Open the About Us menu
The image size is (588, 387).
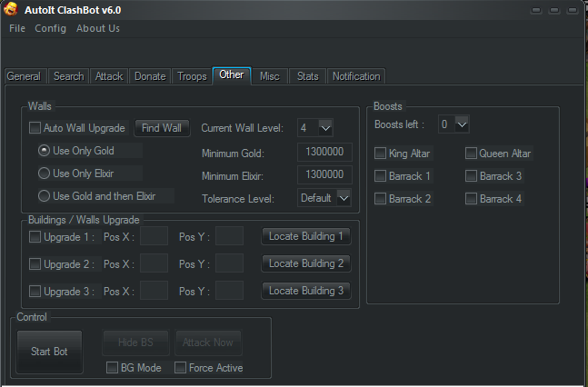click(x=98, y=28)
